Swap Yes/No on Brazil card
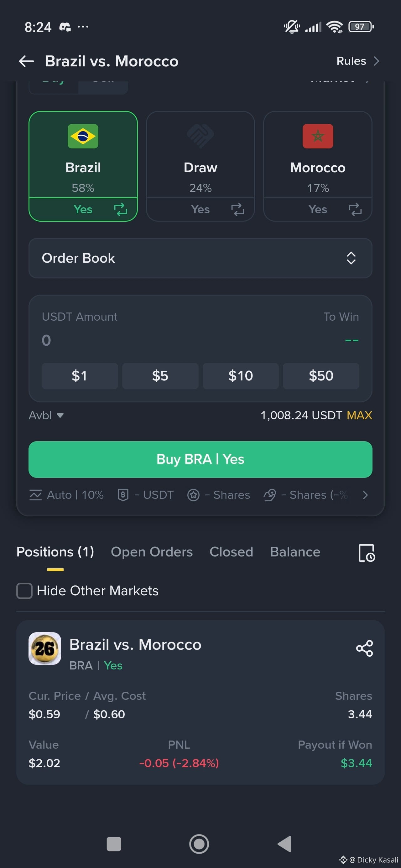 click(120, 209)
